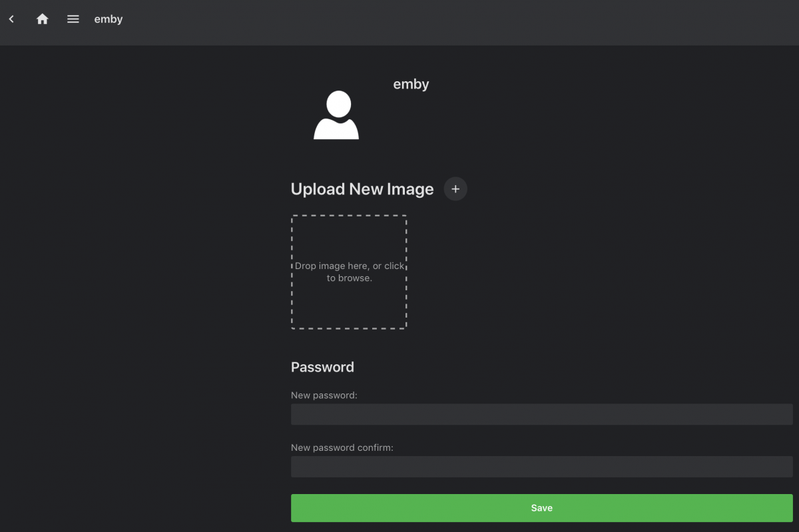Open the home screen icon

pos(43,19)
